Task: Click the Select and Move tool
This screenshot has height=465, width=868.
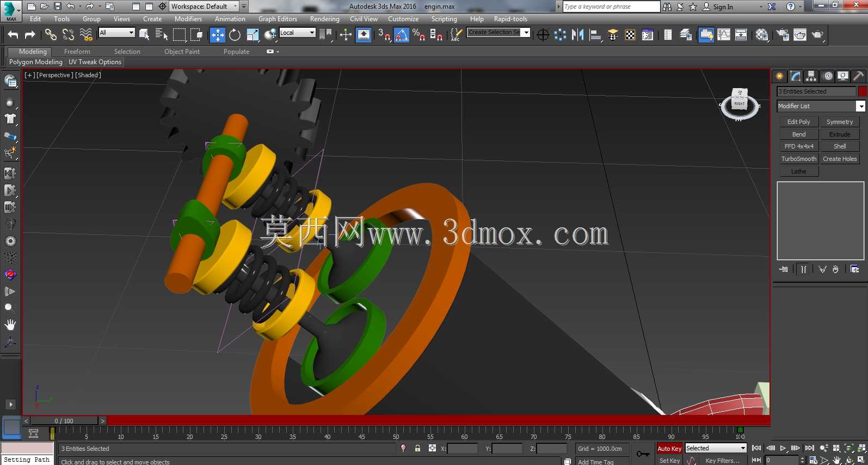Action: point(217,35)
